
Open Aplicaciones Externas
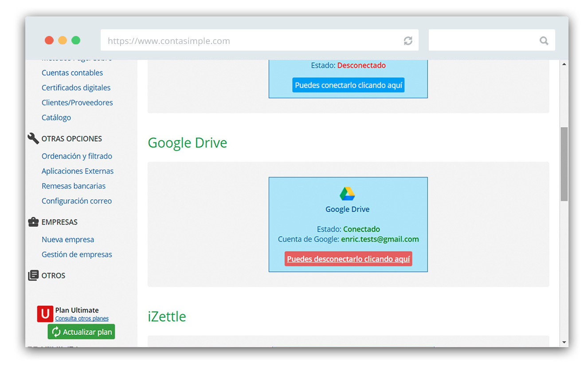click(78, 171)
